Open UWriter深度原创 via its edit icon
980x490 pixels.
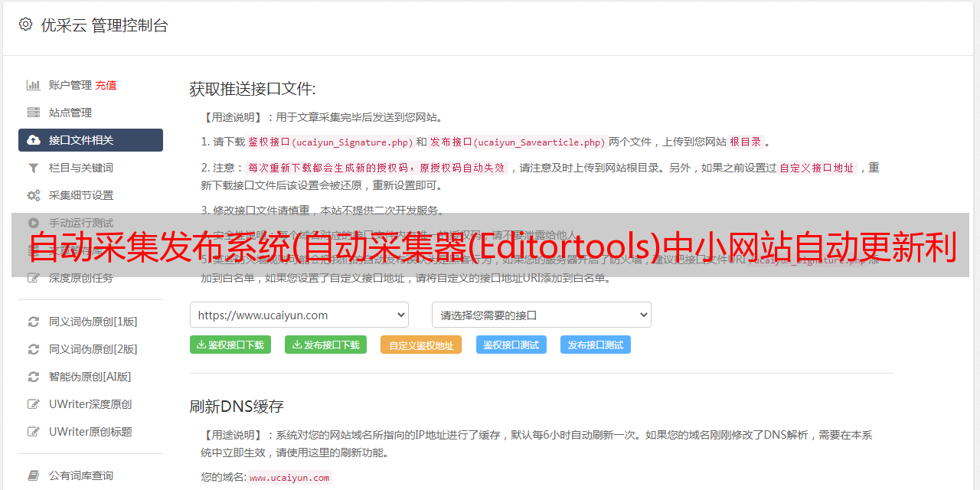34,404
